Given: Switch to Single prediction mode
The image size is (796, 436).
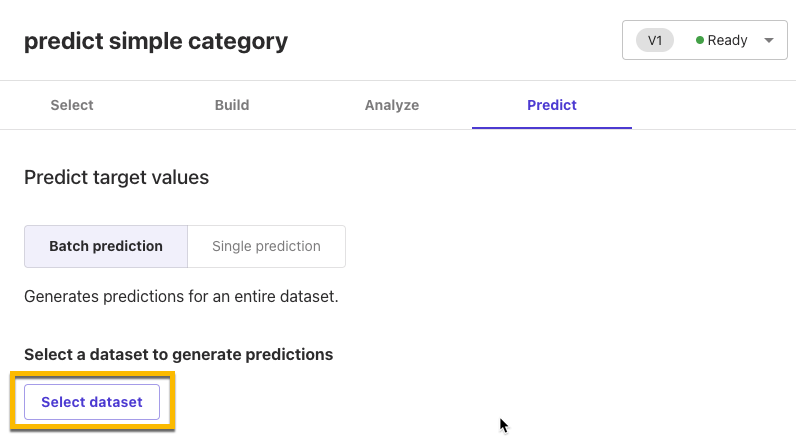Looking at the screenshot, I should (266, 246).
